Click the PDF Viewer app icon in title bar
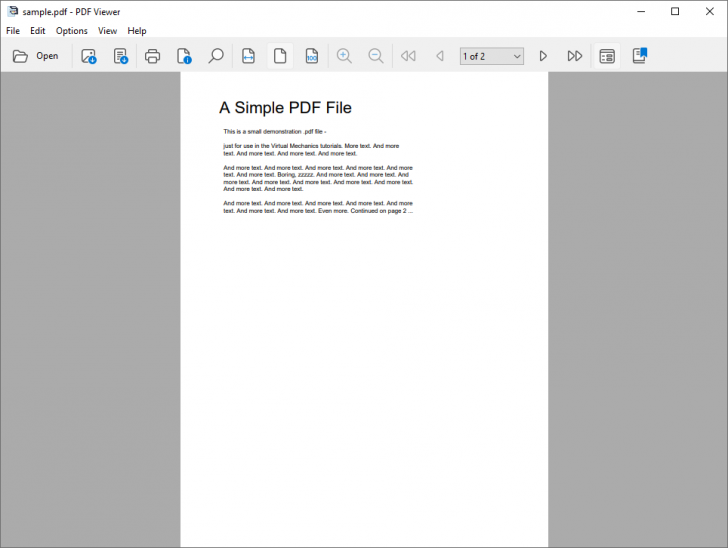728x548 pixels. pos(13,12)
